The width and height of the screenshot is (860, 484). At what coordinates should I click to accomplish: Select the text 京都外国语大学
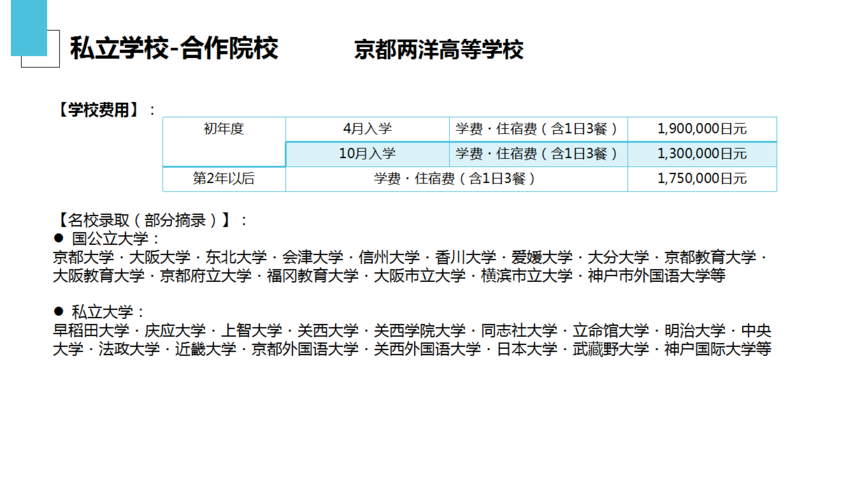coord(305,349)
